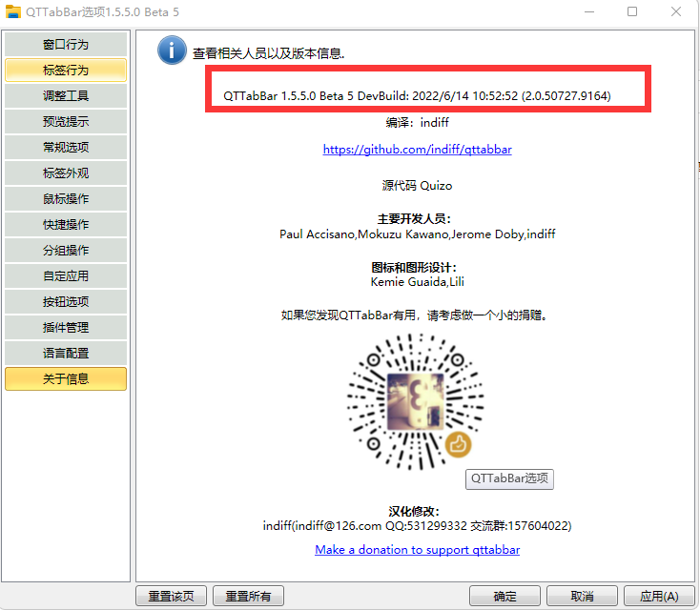
Task: Click the thumbs-up badge on the QR code
Action: [458, 445]
